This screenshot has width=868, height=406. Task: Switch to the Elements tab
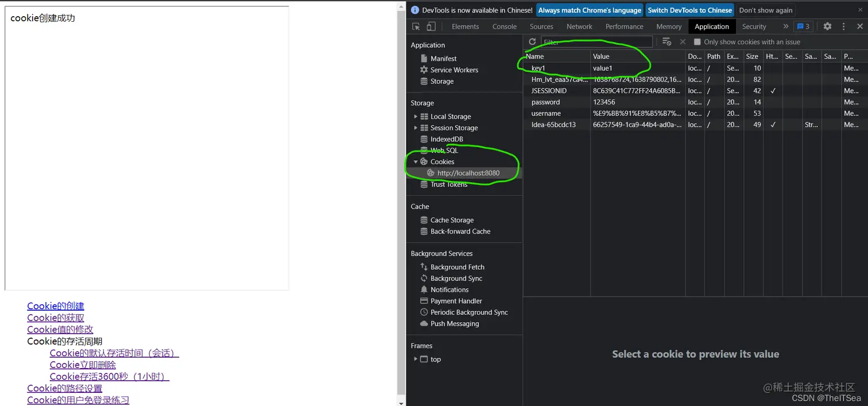465,26
